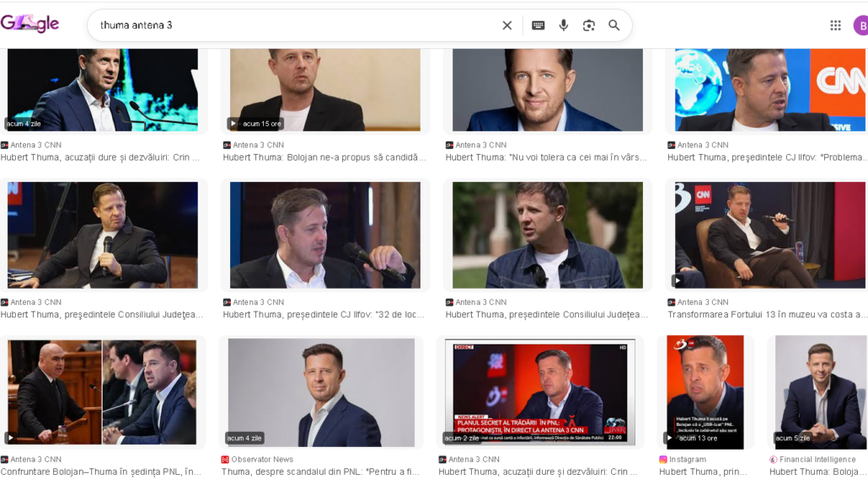Clear the search query with X icon
The image size is (868, 490).
[x=507, y=25]
